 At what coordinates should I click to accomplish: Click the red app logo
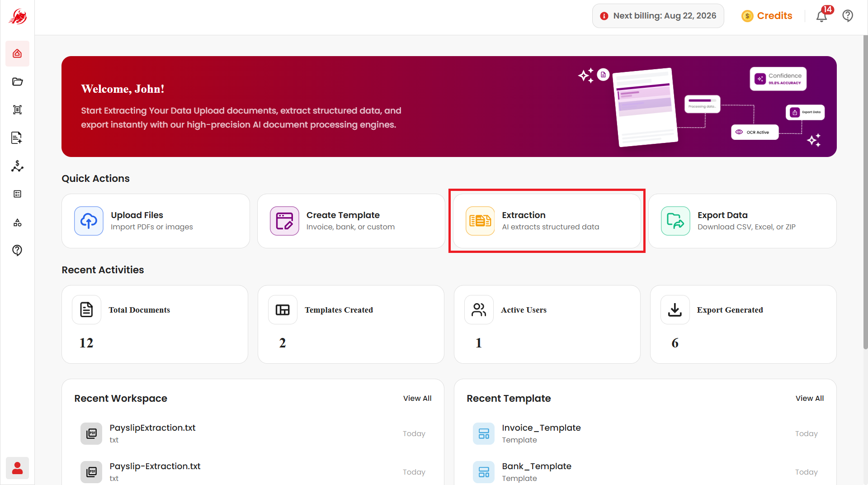tap(17, 17)
